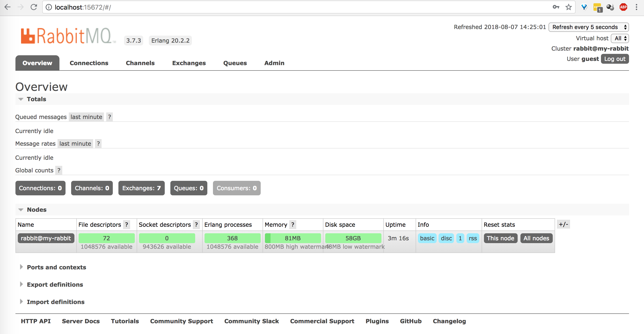The height and width of the screenshot is (334, 644).
Task: Click the green Memory usage bar
Action: coord(293,238)
